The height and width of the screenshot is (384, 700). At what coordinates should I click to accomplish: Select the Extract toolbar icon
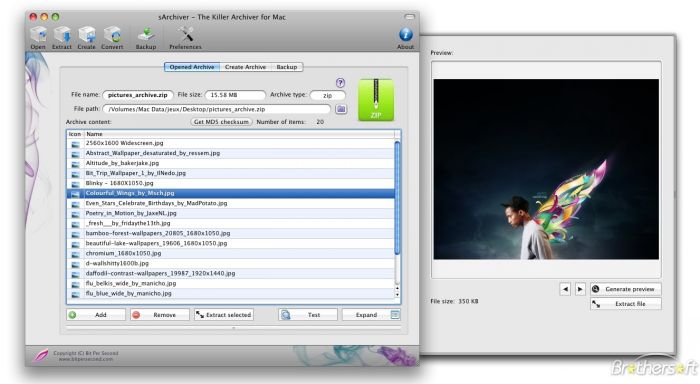[62, 38]
